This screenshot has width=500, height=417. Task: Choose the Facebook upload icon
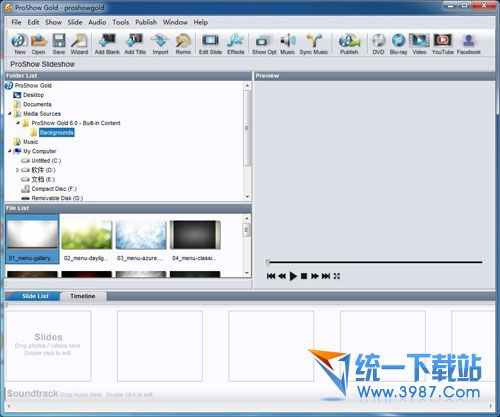click(469, 44)
